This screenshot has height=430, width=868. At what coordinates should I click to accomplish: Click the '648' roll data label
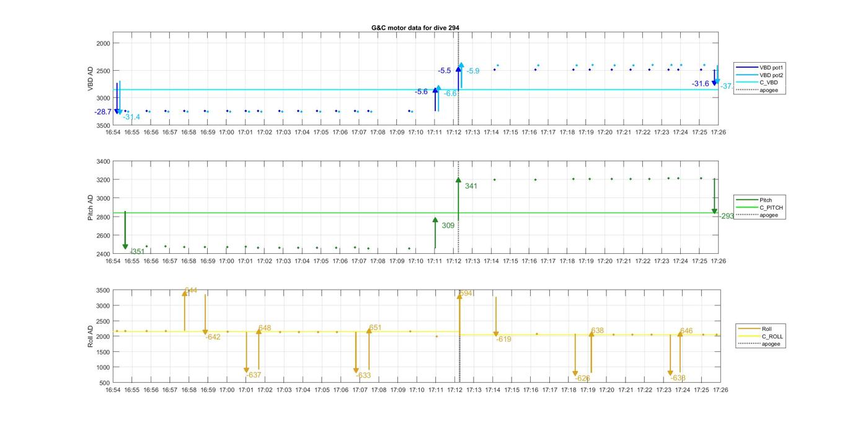(265, 328)
